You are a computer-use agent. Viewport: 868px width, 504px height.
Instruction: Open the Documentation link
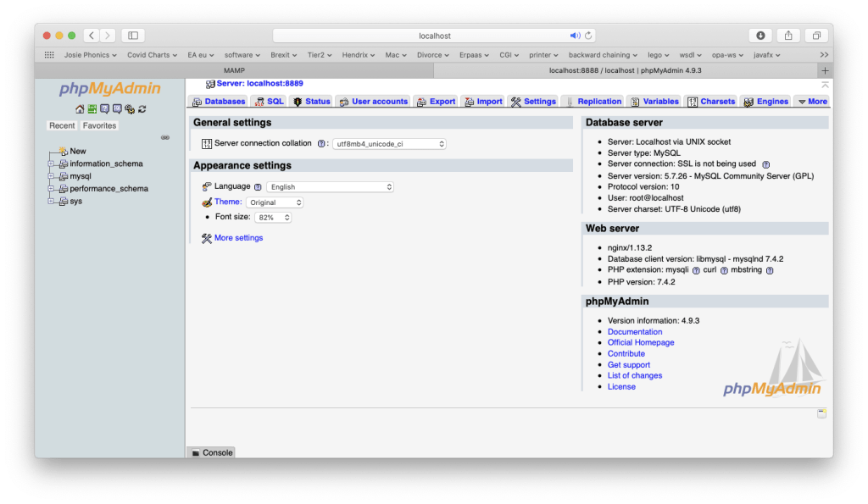tap(634, 332)
